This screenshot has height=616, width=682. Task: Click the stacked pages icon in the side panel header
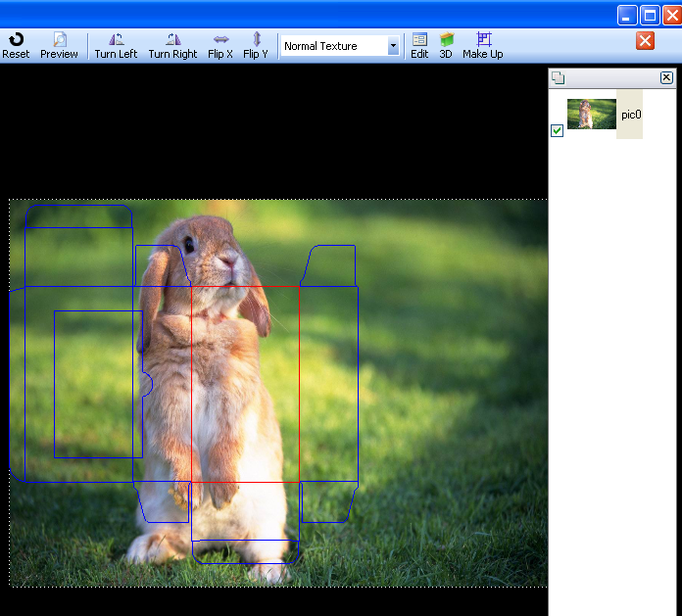558,77
